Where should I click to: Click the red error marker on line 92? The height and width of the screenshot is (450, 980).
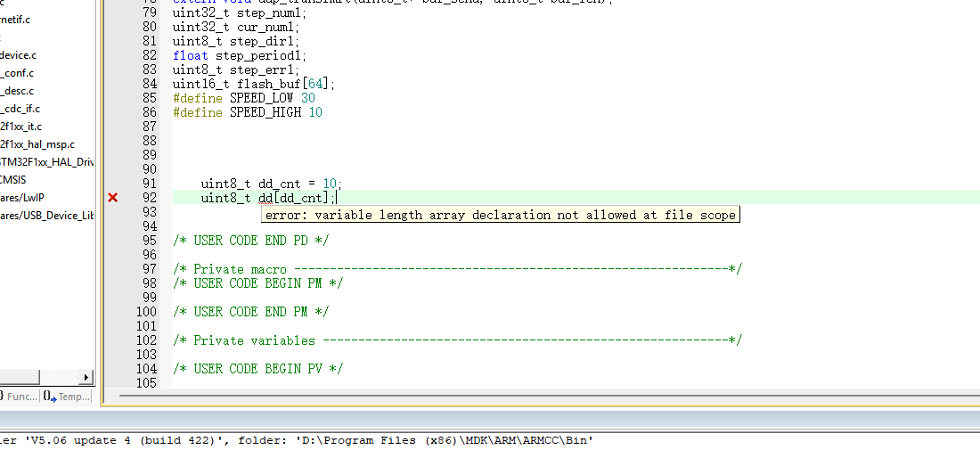click(x=112, y=198)
